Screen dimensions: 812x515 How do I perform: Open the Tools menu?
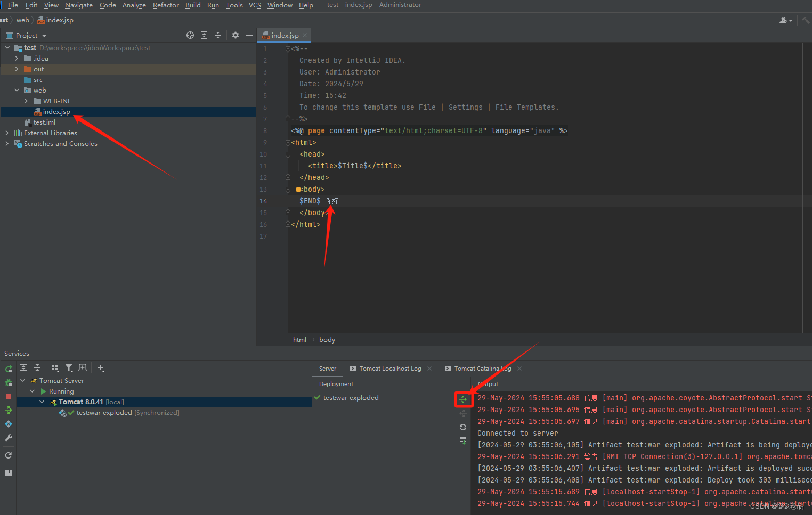(x=234, y=5)
